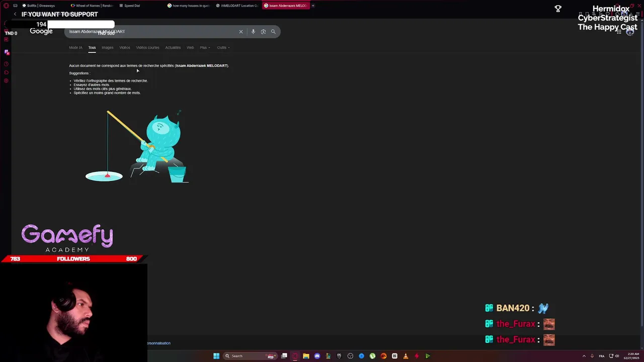Open Windows Start menu
644x362 pixels.
[x=216, y=356]
